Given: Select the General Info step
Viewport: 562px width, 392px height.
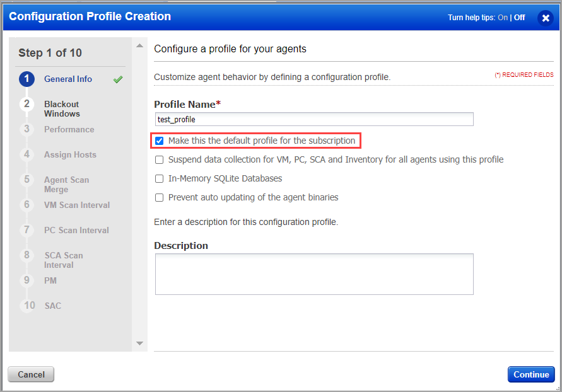Looking at the screenshot, I should point(68,79).
